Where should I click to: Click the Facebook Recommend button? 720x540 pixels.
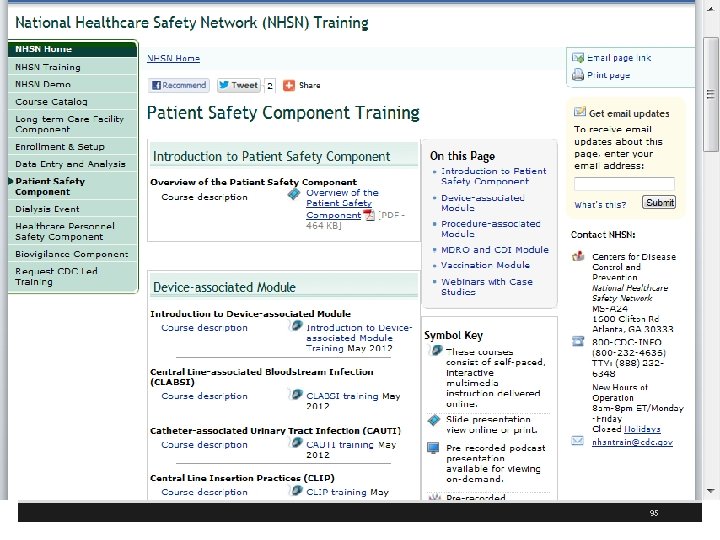point(179,85)
